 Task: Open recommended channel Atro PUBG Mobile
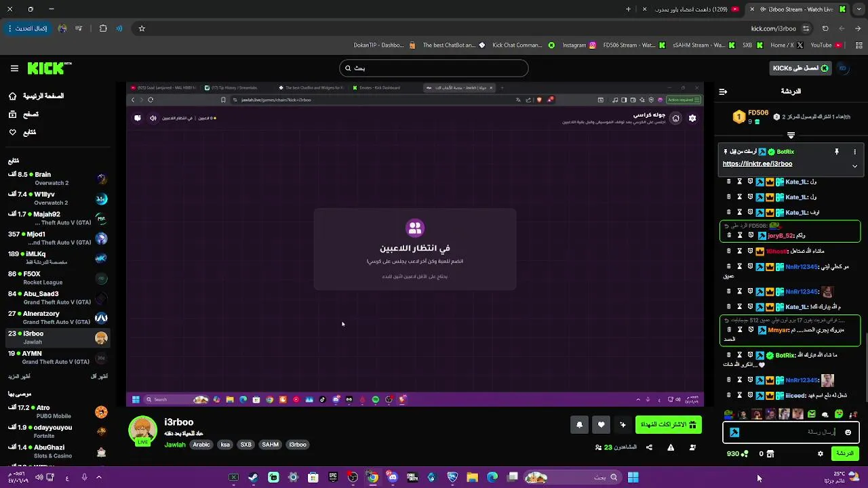point(58,412)
